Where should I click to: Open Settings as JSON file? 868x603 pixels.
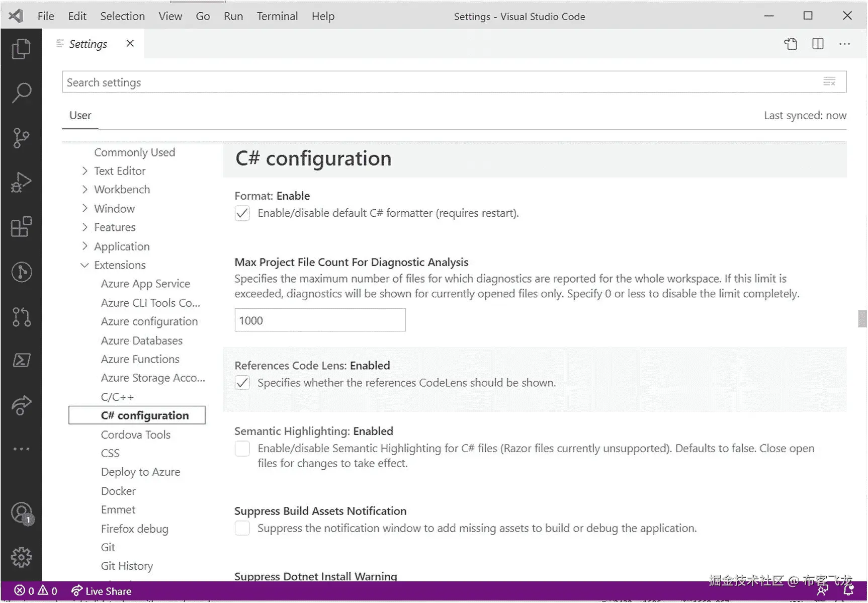point(791,44)
